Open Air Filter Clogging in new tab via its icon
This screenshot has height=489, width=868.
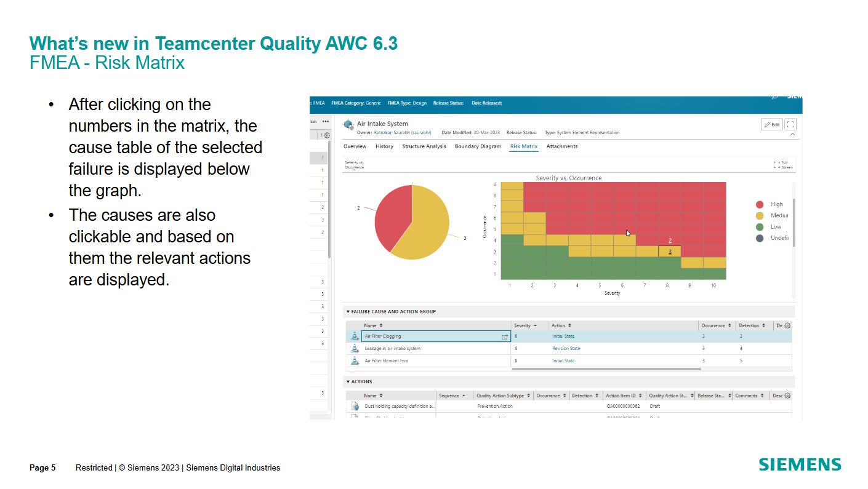[x=505, y=336]
